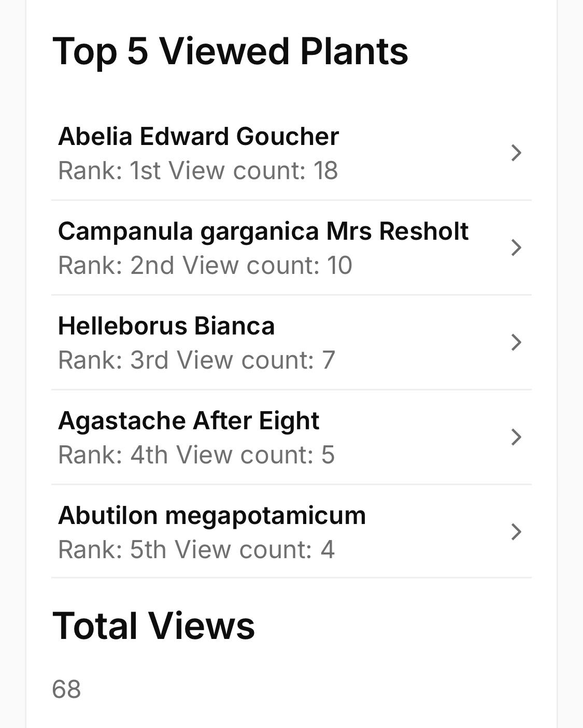583x728 pixels.
Task: Click the "View count: 10" text
Action: 267,266
